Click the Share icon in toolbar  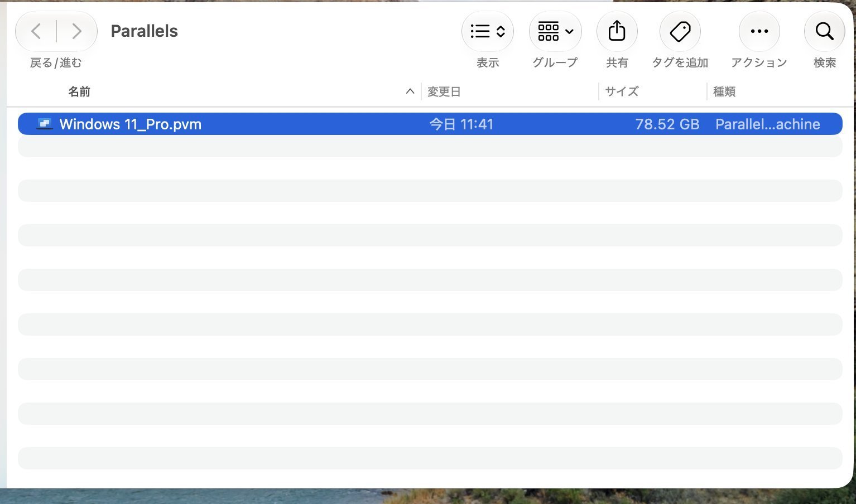coord(617,31)
